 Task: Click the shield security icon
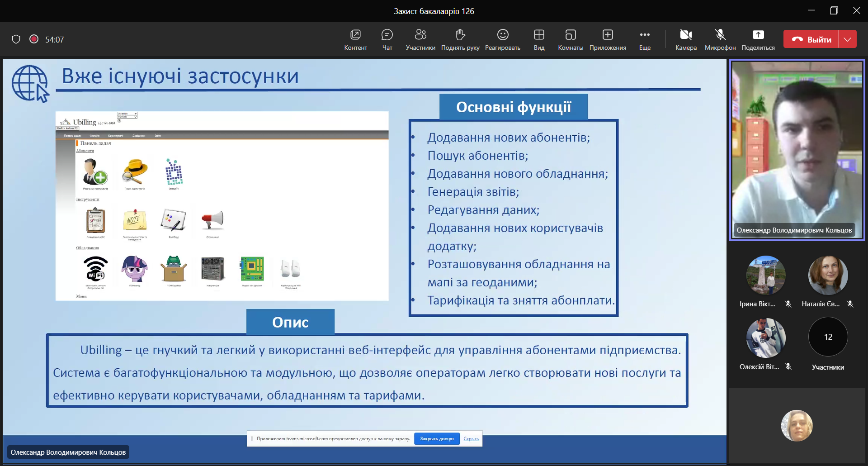pyautogui.click(x=16, y=39)
